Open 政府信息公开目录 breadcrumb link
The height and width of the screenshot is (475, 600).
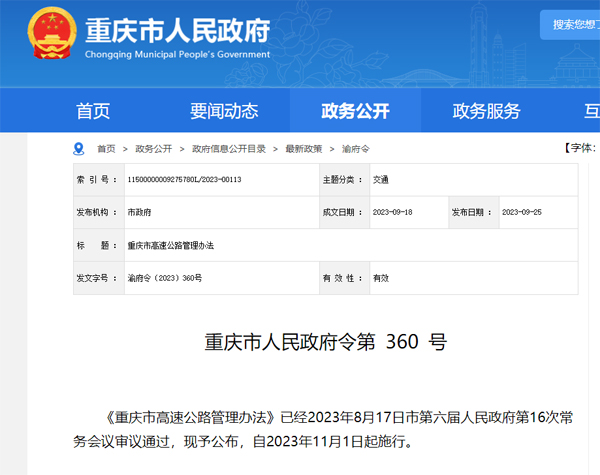pyautogui.click(x=229, y=149)
